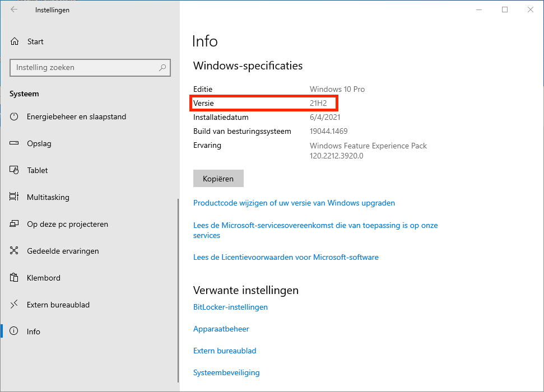The width and height of the screenshot is (544, 392).
Task: Click the search magnifier icon
Action: [x=162, y=68]
